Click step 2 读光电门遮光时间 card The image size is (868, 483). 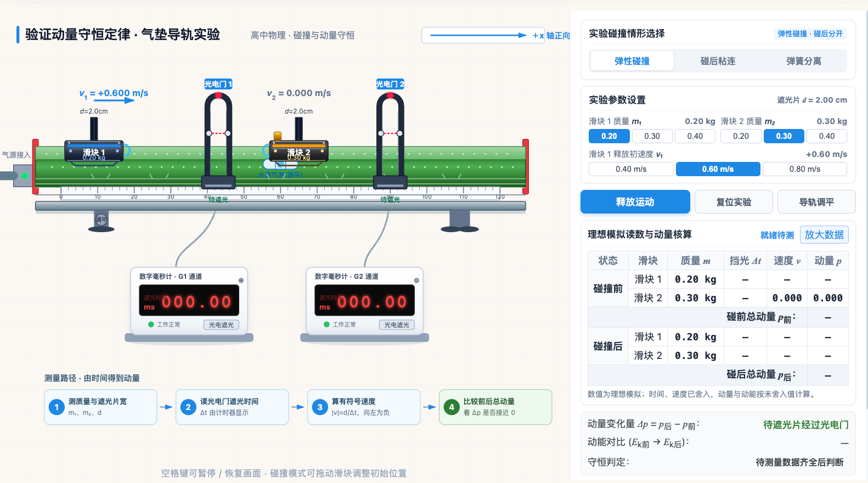[232, 407]
